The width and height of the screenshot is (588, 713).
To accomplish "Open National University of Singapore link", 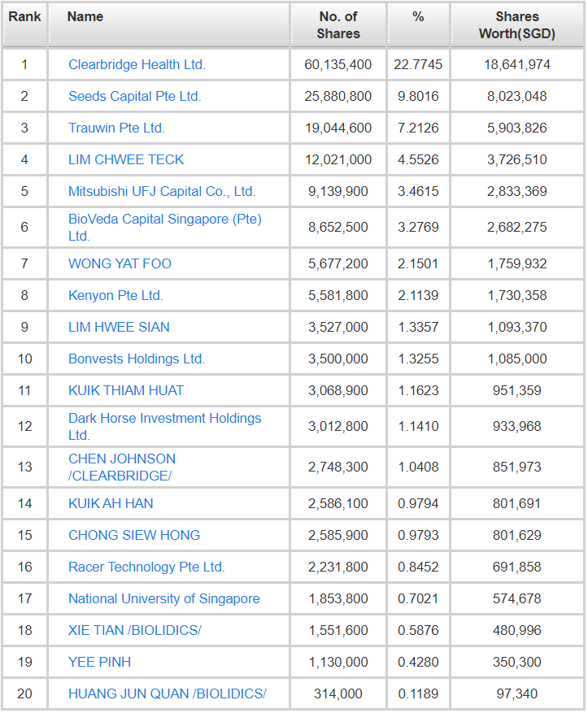I will pyautogui.click(x=163, y=599).
